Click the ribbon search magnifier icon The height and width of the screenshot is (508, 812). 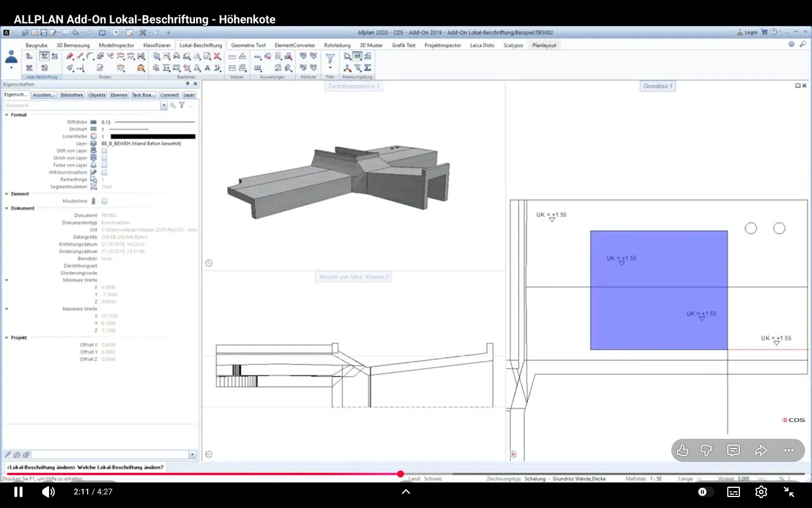tap(803, 44)
